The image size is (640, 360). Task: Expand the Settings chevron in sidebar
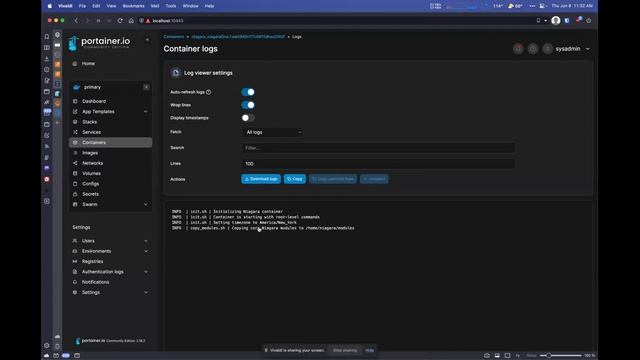(x=146, y=292)
